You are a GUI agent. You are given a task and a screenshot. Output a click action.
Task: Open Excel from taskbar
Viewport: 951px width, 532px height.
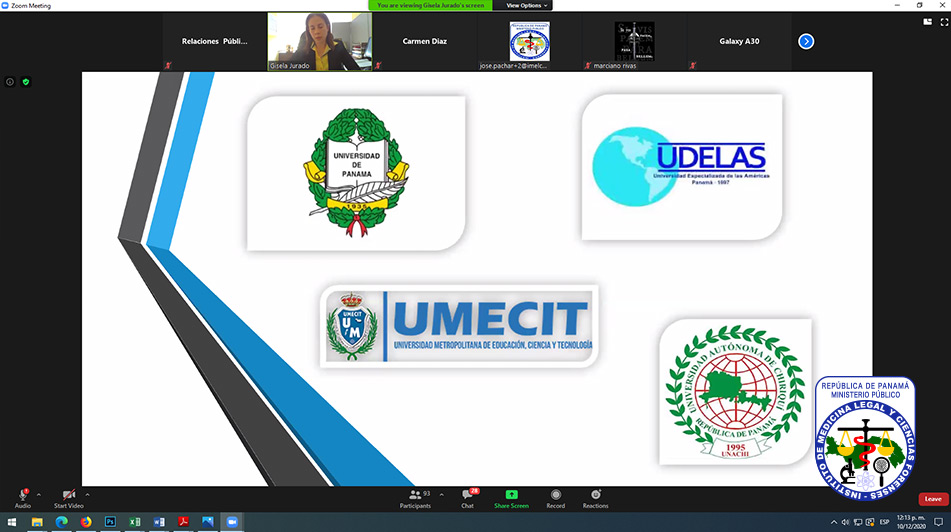pos(135,522)
